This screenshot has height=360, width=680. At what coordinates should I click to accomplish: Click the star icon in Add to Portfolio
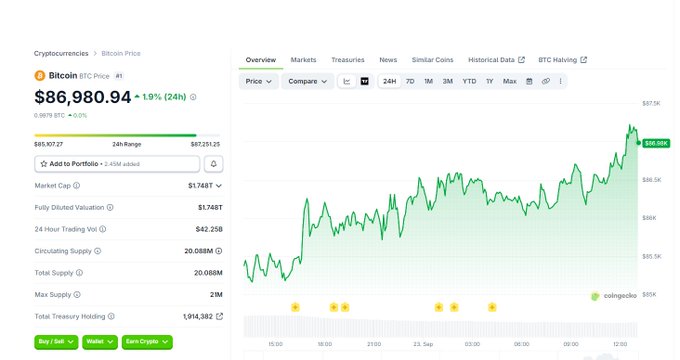click(x=44, y=164)
